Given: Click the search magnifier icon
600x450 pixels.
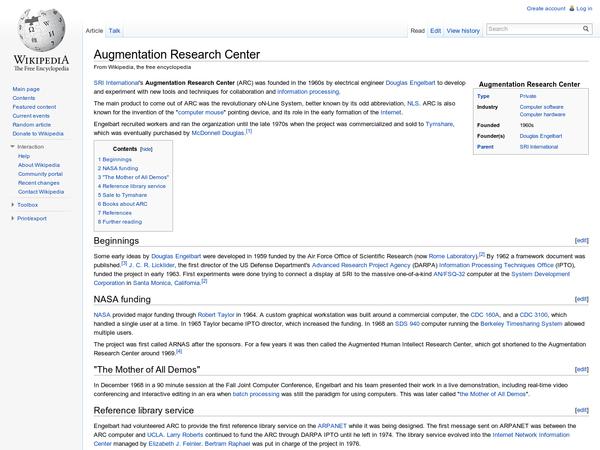Looking at the screenshot, I should tap(585, 29).
